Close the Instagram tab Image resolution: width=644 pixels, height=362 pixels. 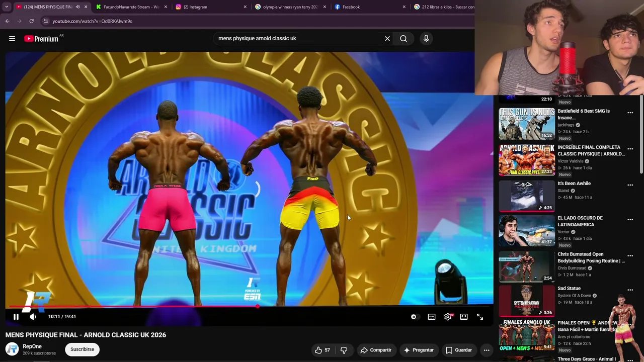245,7
